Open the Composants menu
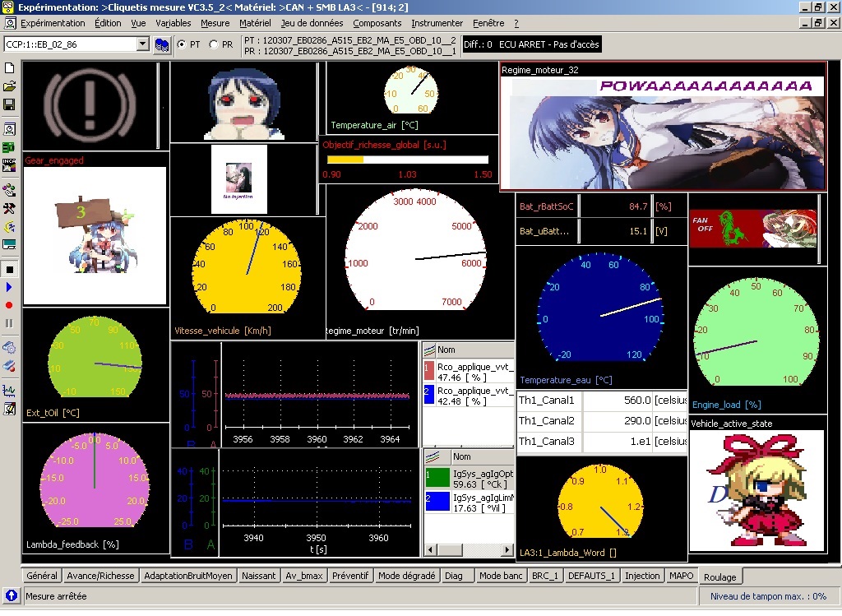Screen dimensions: 842x616 pos(377,23)
